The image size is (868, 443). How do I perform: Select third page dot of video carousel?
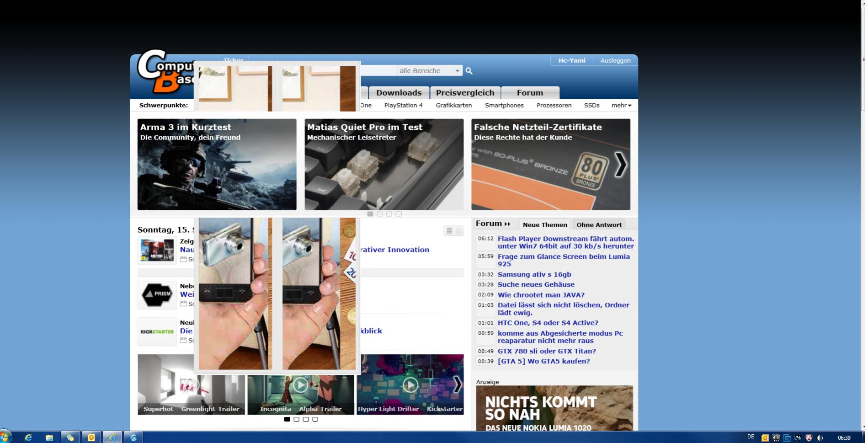coord(306,419)
